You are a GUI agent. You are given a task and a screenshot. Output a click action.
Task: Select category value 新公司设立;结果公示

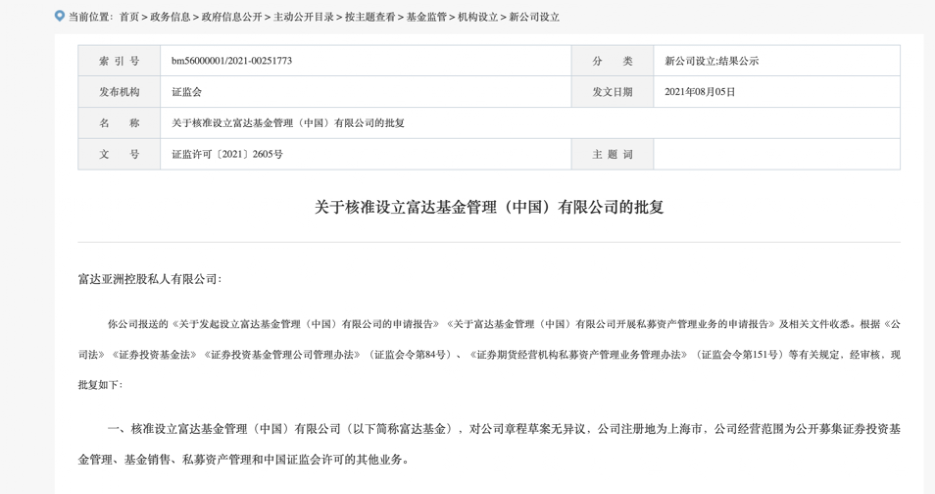[x=712, y=61]
